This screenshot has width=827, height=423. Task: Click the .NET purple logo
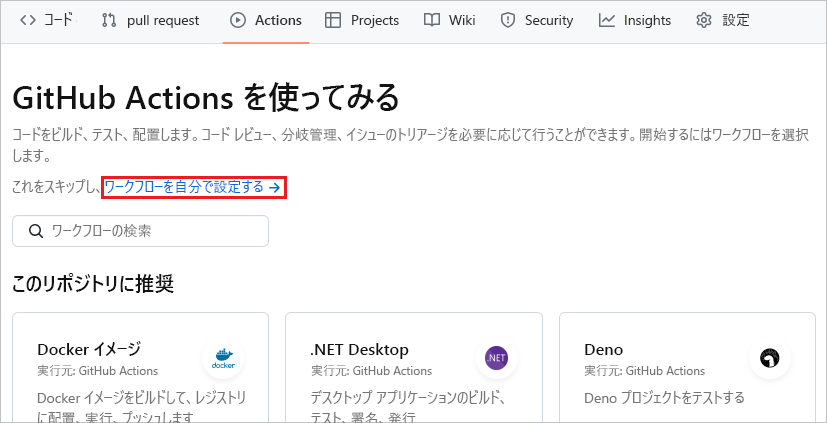tap(496, 358)
